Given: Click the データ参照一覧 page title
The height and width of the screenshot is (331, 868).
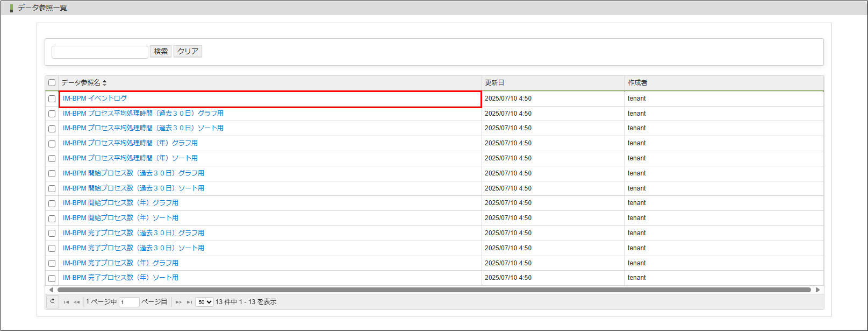Looking at the screenshot, I should pyautogui.click(x=42, y=8).
